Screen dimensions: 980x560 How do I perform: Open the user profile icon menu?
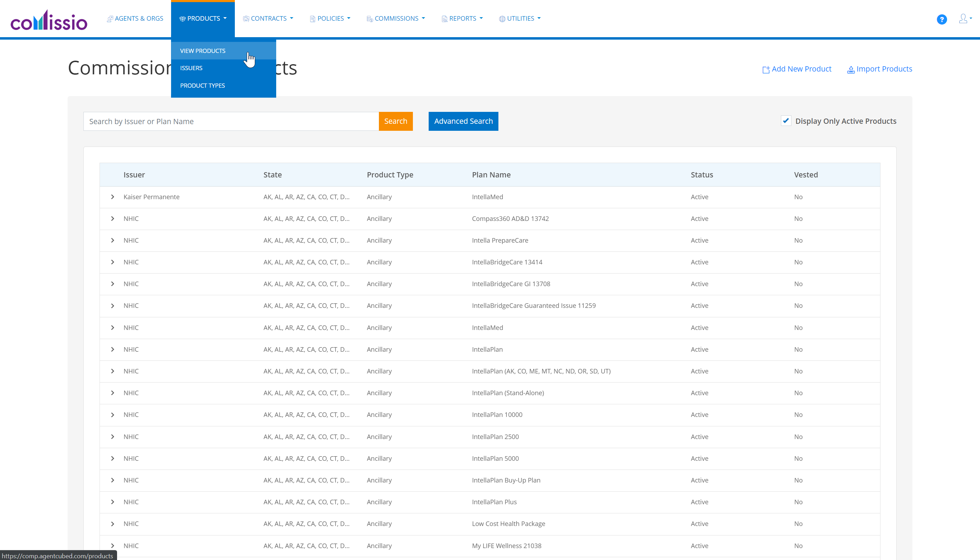(x=965, y=19)
